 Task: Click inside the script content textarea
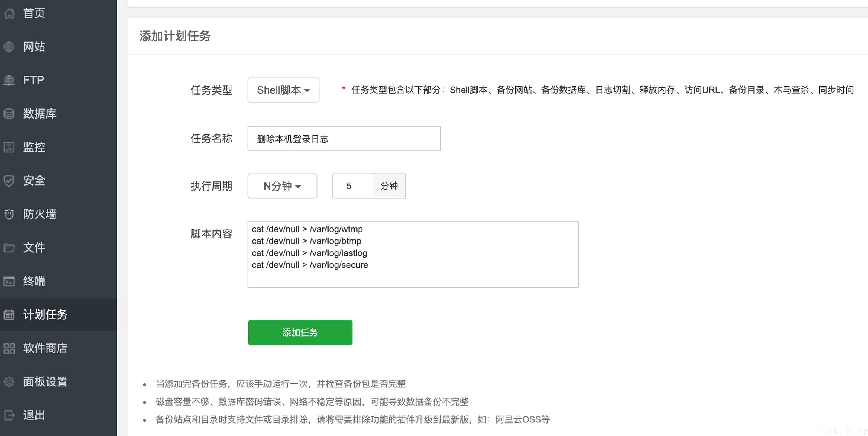point(413,255)
